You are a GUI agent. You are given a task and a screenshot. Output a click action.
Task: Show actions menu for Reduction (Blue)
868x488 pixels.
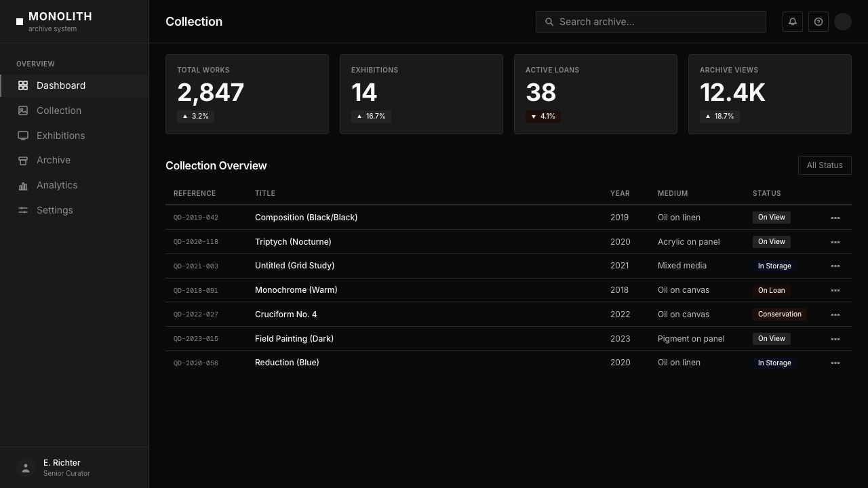[835, 363]
